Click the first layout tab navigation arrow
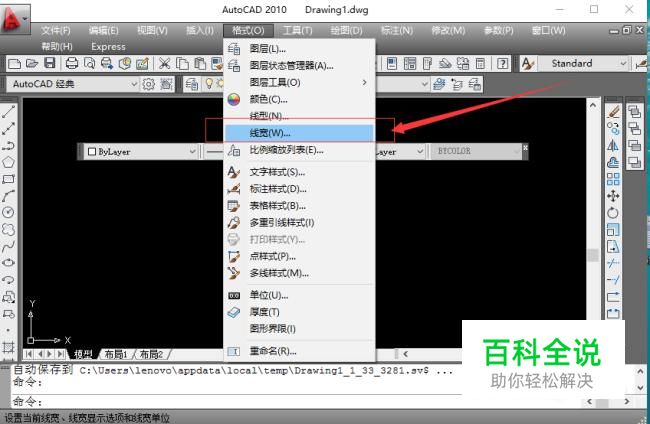 pos(29,354)
